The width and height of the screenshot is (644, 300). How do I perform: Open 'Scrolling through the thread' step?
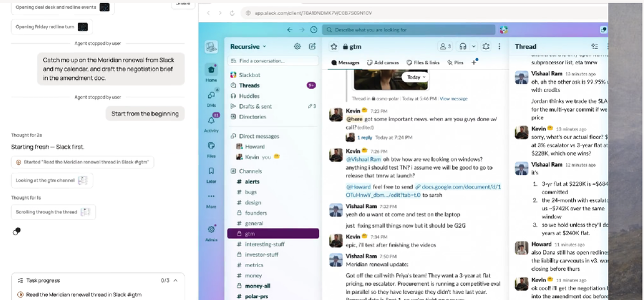pos(53,212)
